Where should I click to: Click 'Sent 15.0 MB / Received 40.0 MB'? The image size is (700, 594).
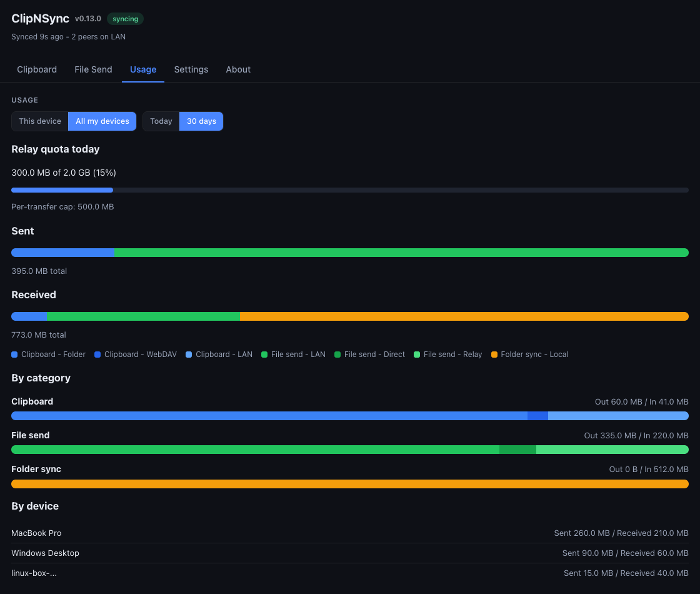(626, 573)
